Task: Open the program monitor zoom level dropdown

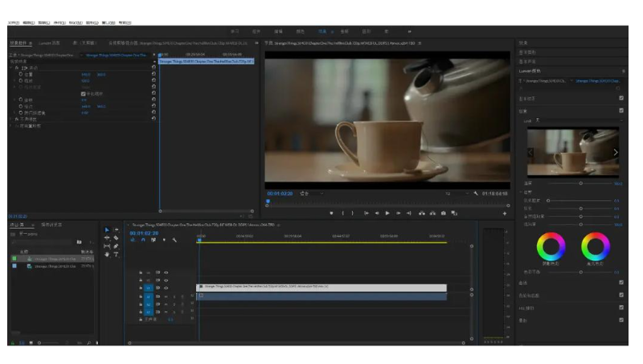Action: 311,194
